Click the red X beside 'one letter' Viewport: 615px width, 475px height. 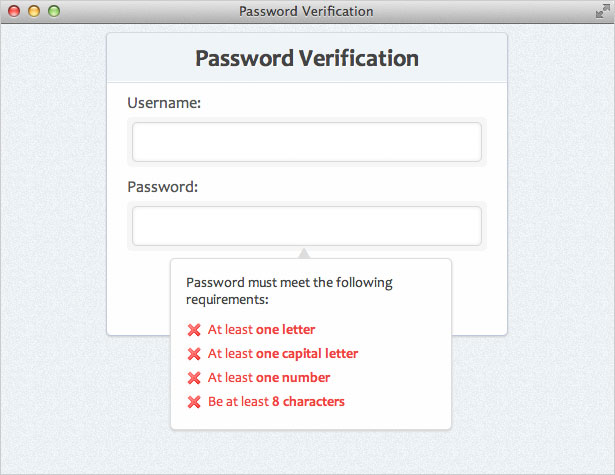[194, 329]
